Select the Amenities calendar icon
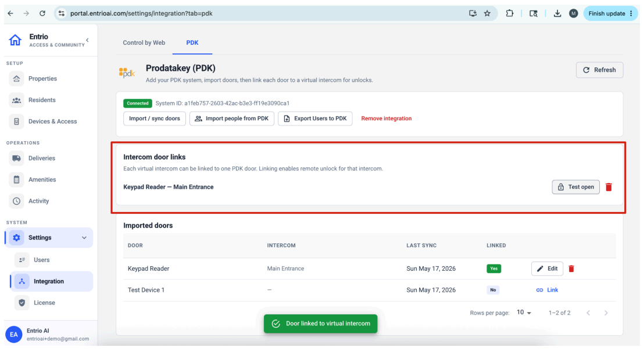Image resolution: width=644 pixels, height=351 pixels. click(16, 180)
